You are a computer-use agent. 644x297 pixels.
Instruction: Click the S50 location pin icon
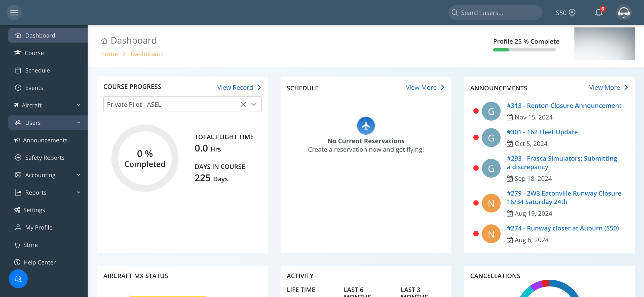click(x=572, y=13)
